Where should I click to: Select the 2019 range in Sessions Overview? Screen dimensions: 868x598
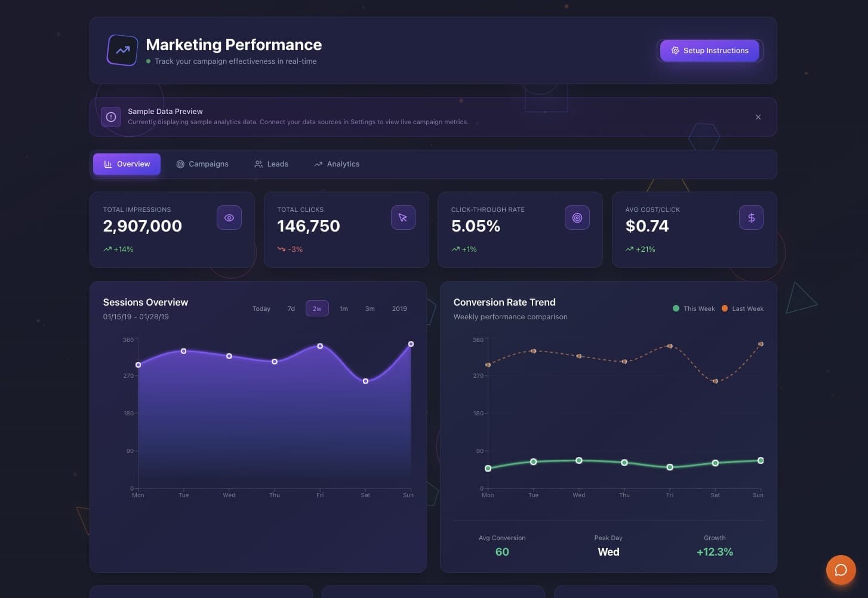(x=399, y=309)
